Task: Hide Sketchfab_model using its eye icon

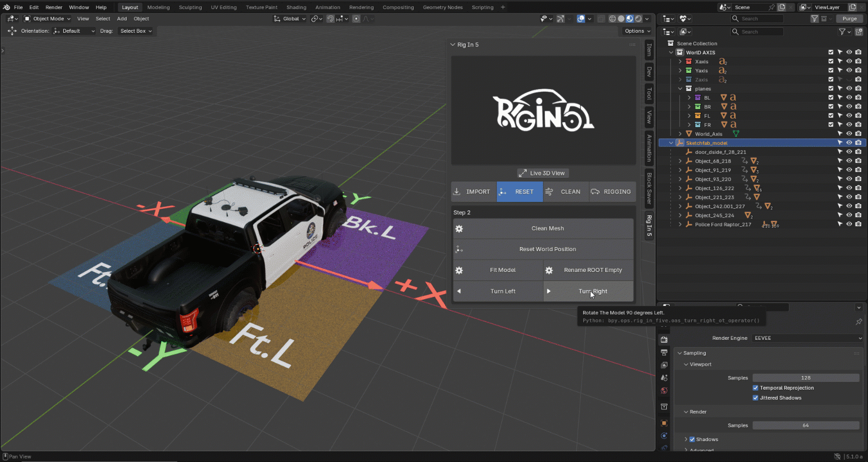Action: pyautogui.click(x=849, y=143)
